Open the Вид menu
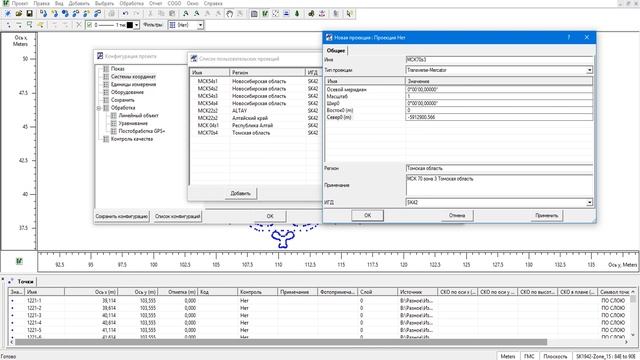 (x=59, y=3)
